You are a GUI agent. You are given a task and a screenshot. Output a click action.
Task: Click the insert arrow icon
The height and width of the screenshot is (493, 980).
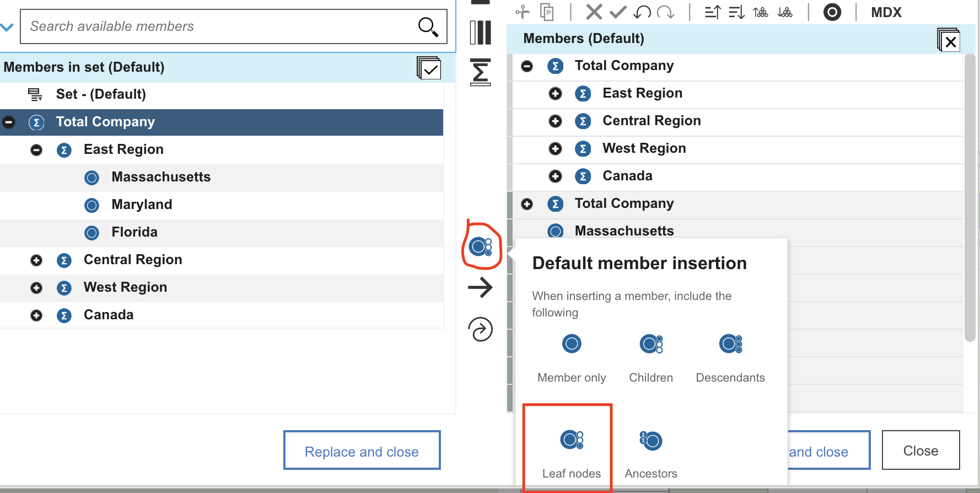480,287
